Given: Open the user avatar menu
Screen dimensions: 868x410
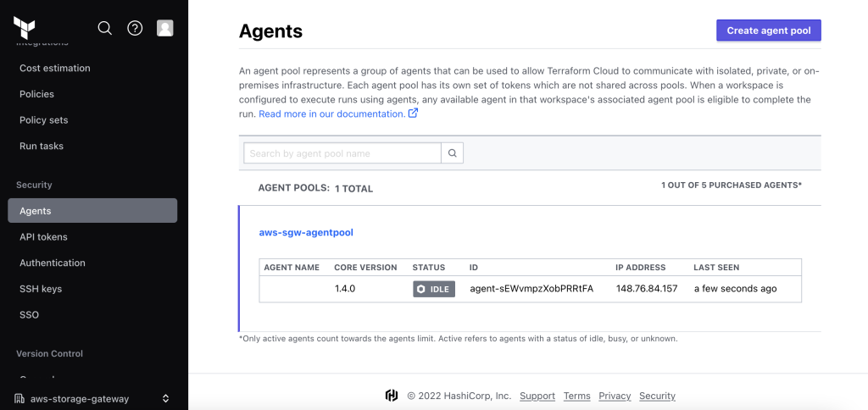Looking at the screenshot, I should [165, 28].
